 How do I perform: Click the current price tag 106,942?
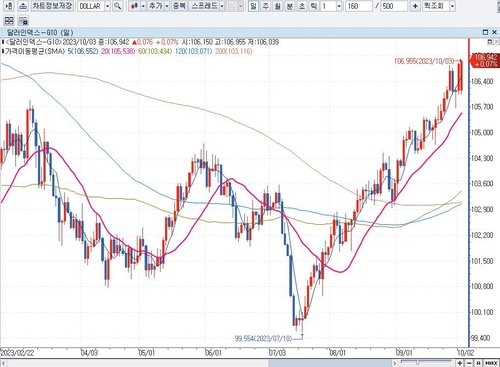tap(485, 60)
